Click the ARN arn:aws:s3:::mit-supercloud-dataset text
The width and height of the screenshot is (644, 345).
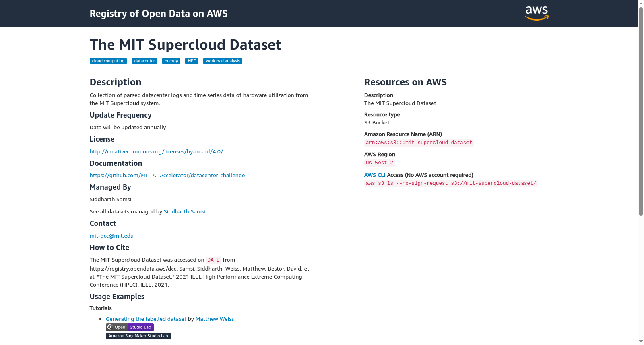tap(419, 143)
